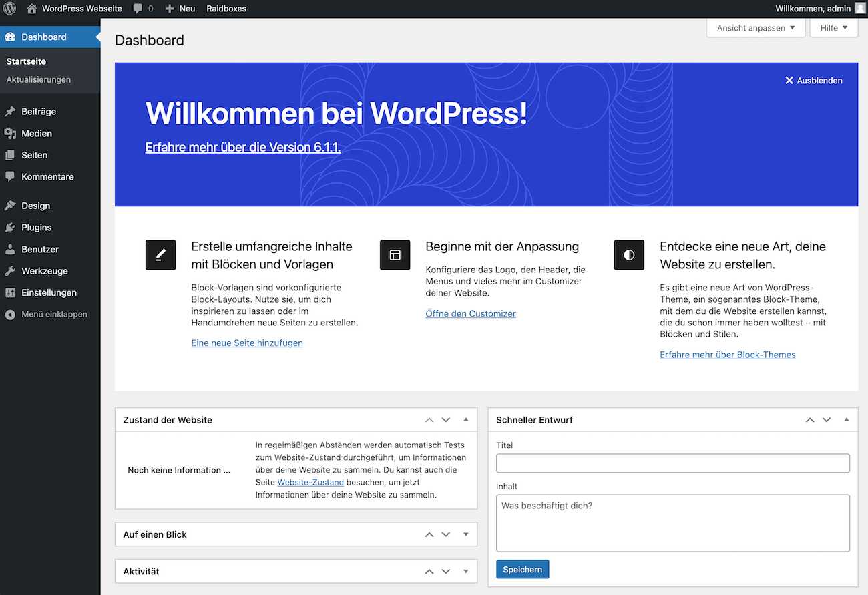
Task: Open Kommentare menu in sidebar
Action: click(50, 177)
